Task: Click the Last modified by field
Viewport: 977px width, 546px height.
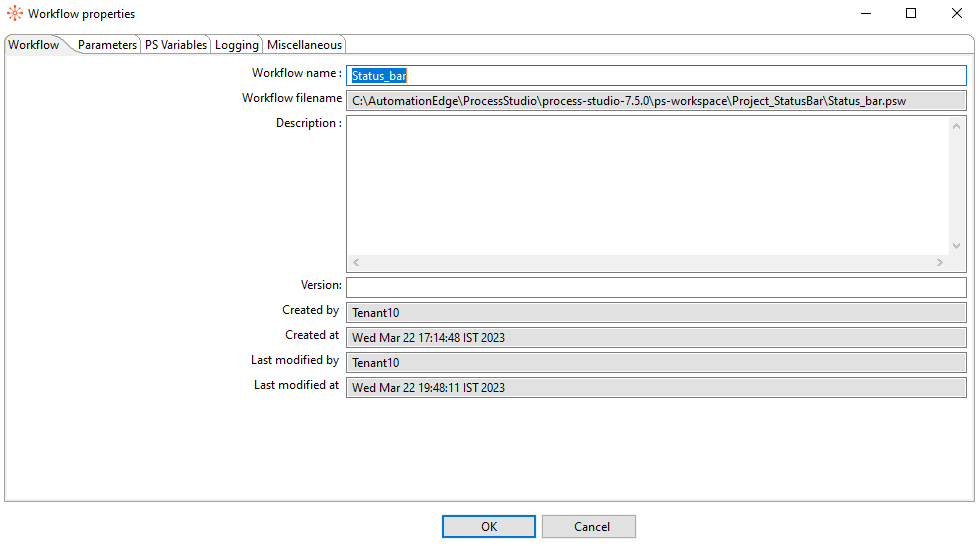Action: click(x=656, y=363)
